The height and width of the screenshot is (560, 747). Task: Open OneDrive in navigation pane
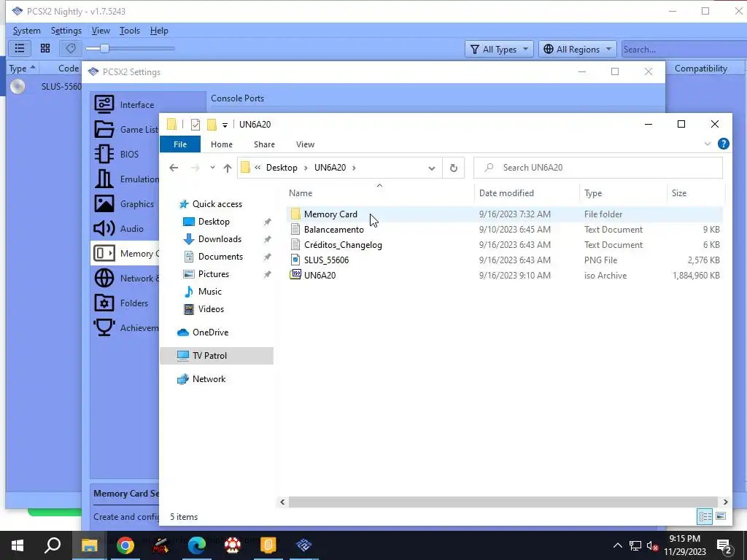(x=210, y=332)
